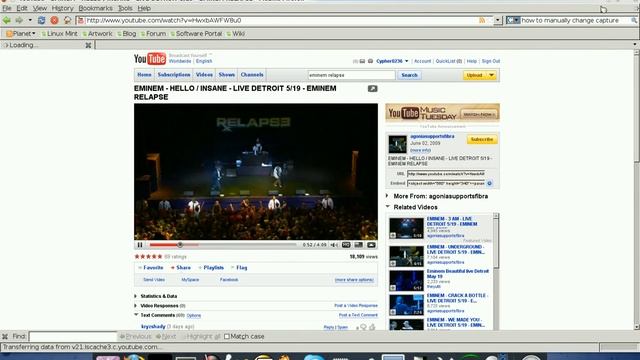Screen dimensions: 640x360
Task: Go back using green back arrow
Action: tap(7, 20)
